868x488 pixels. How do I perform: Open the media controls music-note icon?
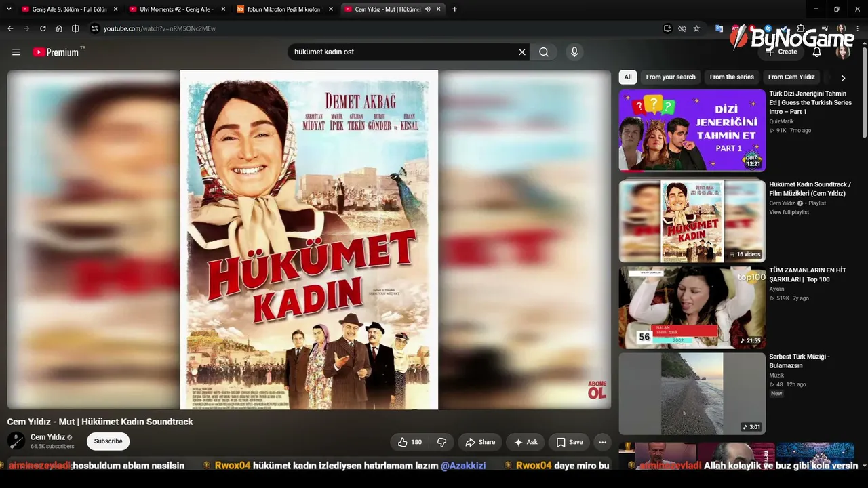click(825, 28)
